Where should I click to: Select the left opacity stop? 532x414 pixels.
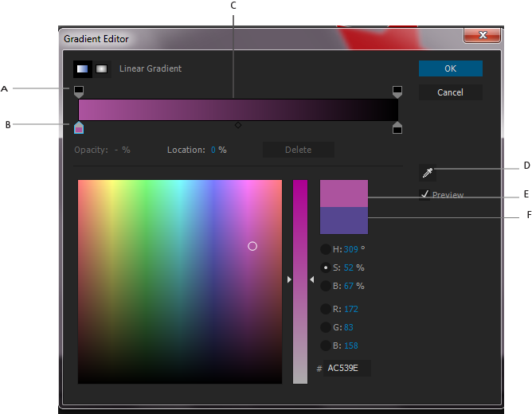[x=79, y=92]
